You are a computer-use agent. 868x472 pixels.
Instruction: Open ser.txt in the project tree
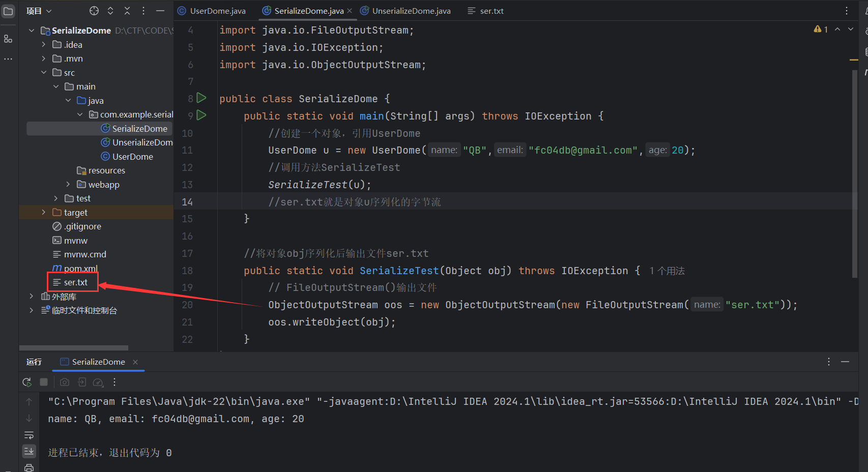(75, 282)
